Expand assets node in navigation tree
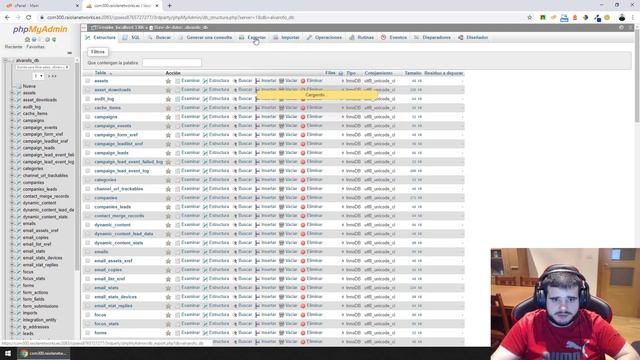This screenshot has height=360, width=640. tap(12, 93)
